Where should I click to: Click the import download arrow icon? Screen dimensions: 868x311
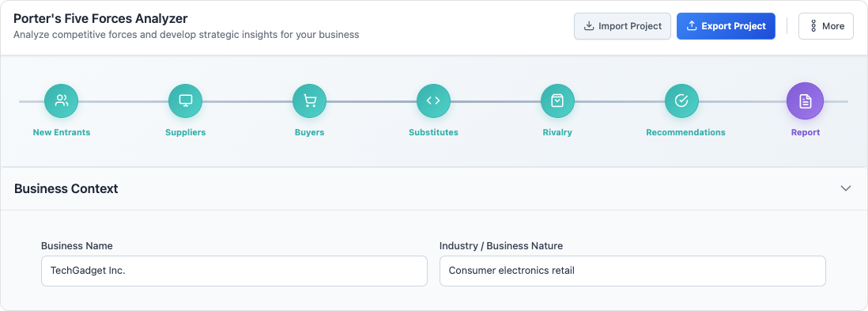(589, 26)
